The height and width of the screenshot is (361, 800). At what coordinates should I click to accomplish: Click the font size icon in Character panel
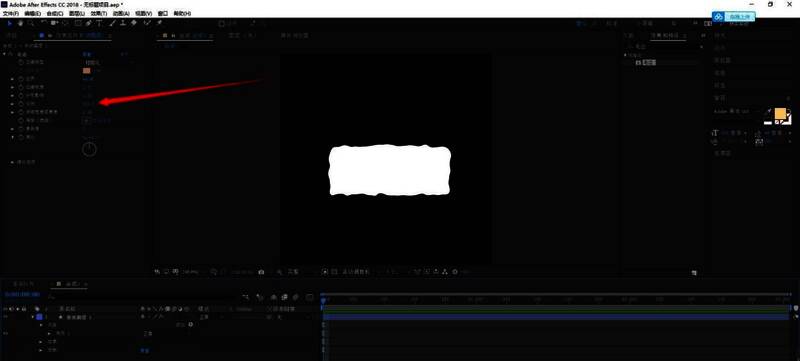tap(715, 133)
